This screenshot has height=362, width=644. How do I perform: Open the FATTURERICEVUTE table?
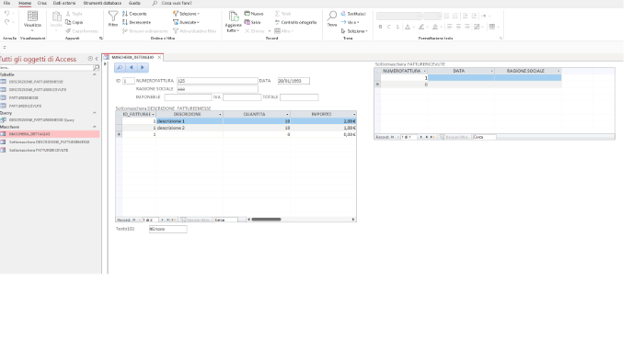[26, 106]
